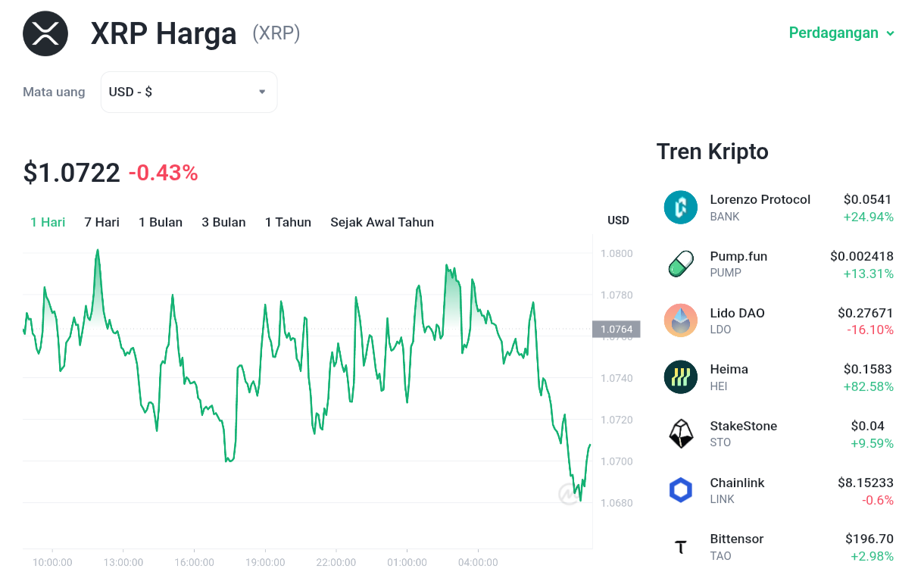The height and width of the screenshot is (578, 924).
Task: Open the StakeStone STO icon
Action: click(x=680, y=434)
